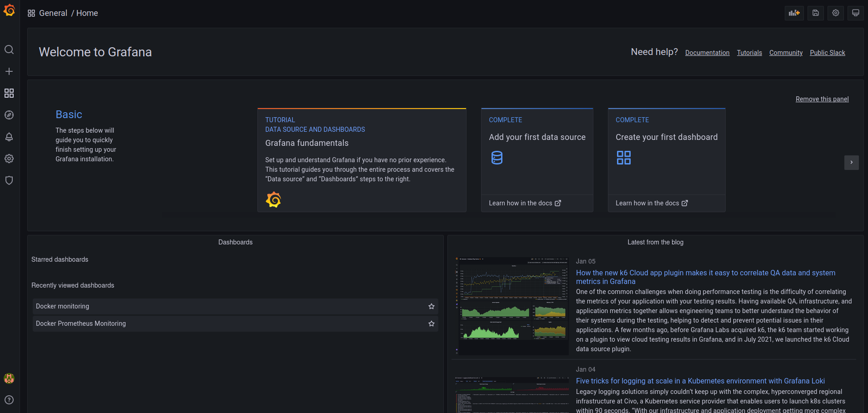The image size is (868, 413).
Task: Click the Recently viewed dashboards heading
Action: coord(73,285)
